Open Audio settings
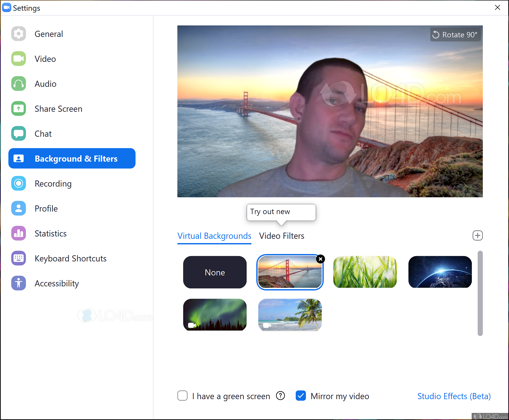 [45, 84]
